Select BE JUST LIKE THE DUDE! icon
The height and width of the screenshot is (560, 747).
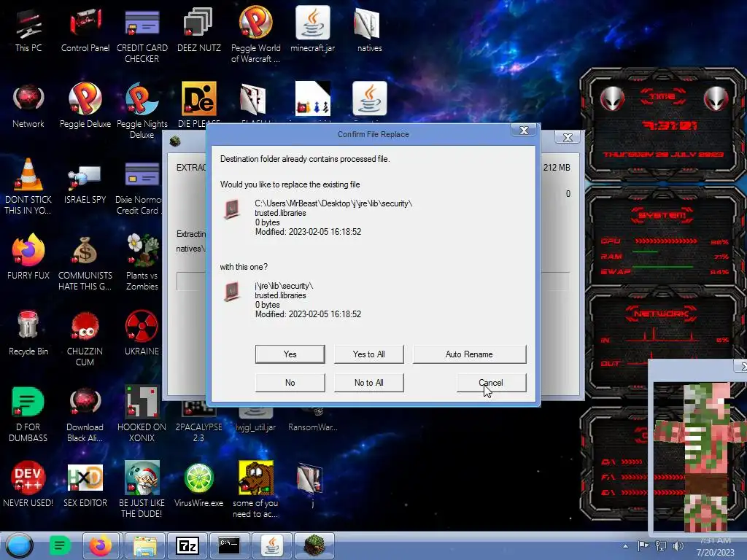[x=142, y=489]
